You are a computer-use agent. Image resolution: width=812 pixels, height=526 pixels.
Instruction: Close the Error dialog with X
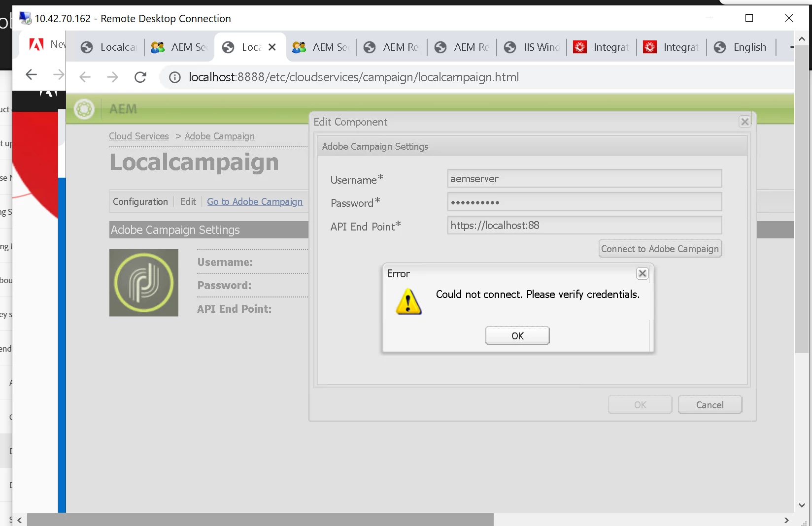pyautogui.click(x=643, y=273)
